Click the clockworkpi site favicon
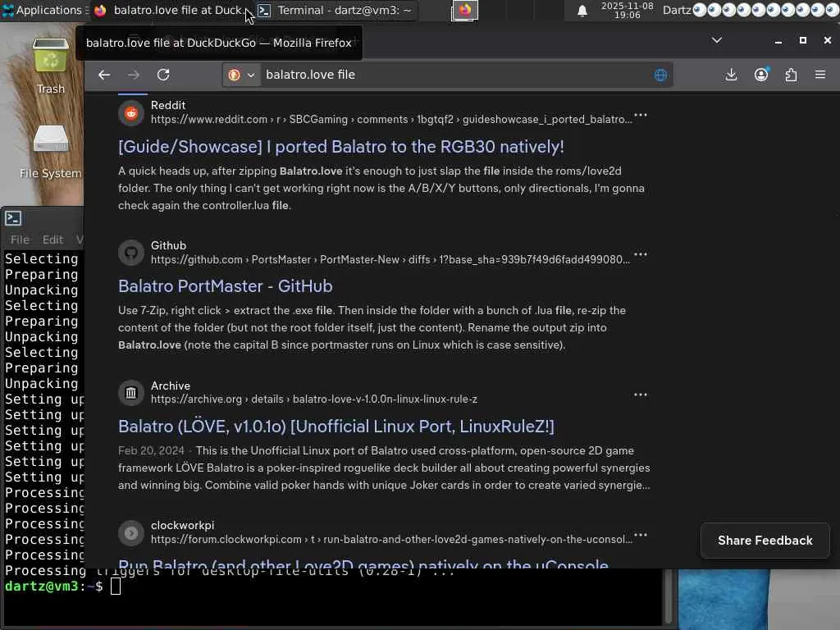 click(131, 533)
